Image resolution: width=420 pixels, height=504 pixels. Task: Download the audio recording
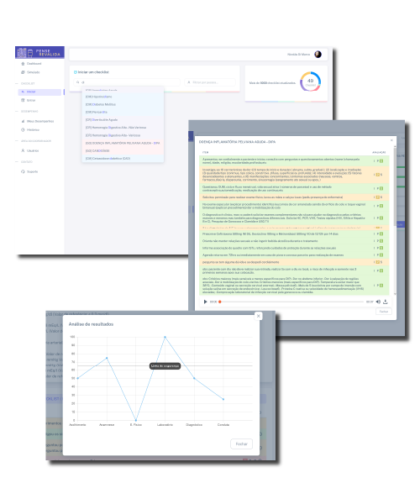pyautogui.click(x=386, y=302)
